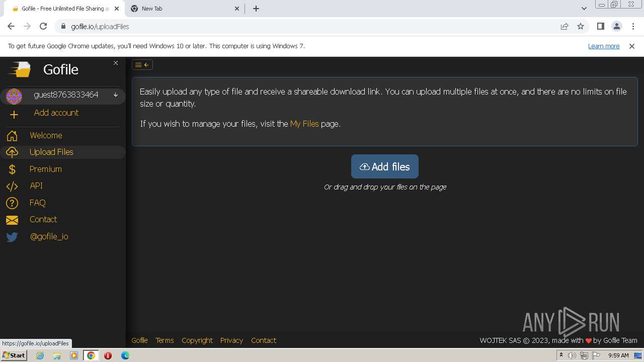Image resolution: width=644 pixels, height=362 pixels.
Task: Click the Add account label
Action: tap(56, 113)
